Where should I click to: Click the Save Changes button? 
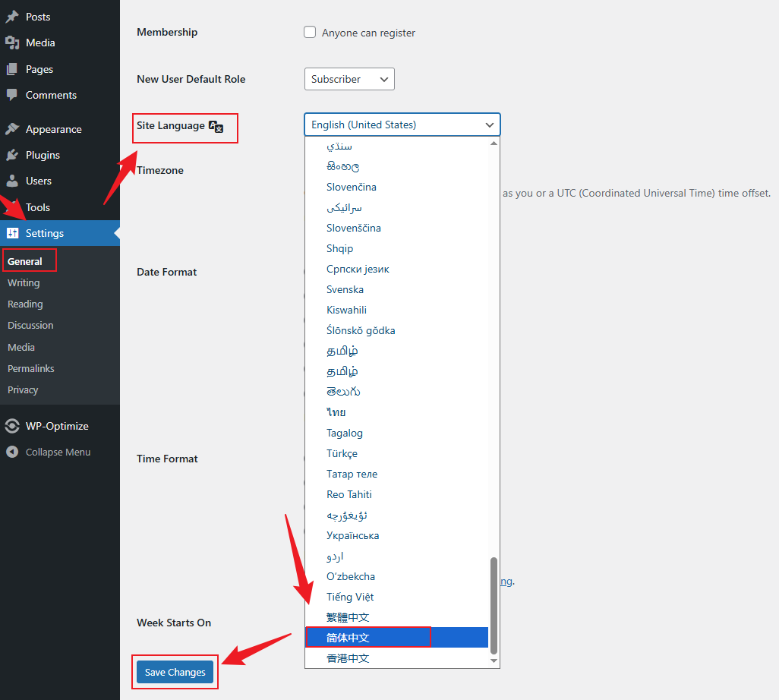click(x=175, y=672)
